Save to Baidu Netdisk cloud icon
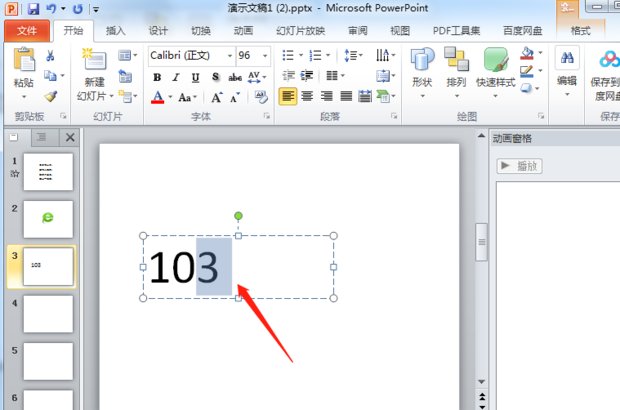620x410 pixels. click(609, 59)
